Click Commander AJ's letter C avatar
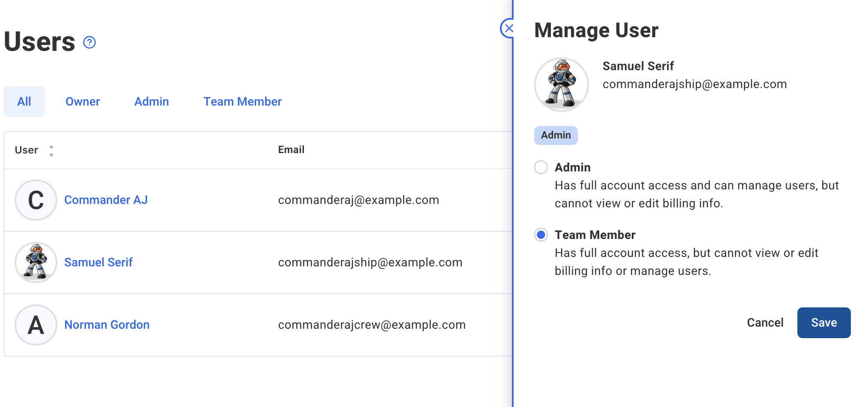This screenshot has width=868, height=407. (36, 200)
